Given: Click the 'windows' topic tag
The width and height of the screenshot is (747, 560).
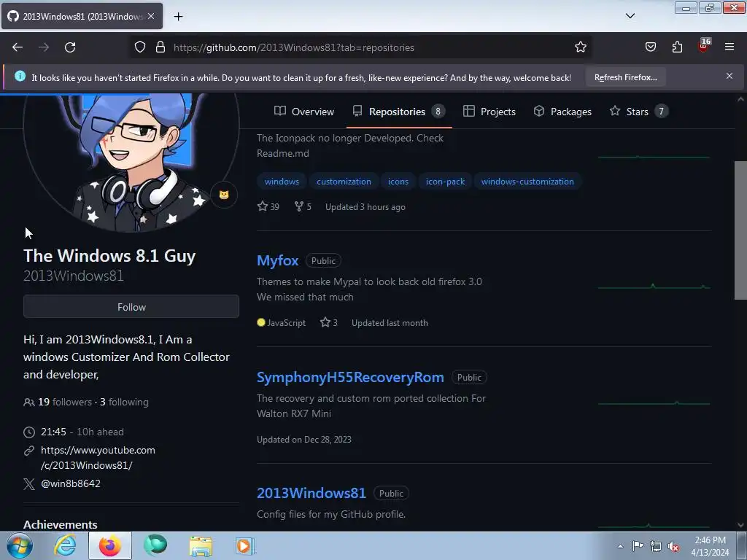Looking at the screenshot, I should (282, 182).
